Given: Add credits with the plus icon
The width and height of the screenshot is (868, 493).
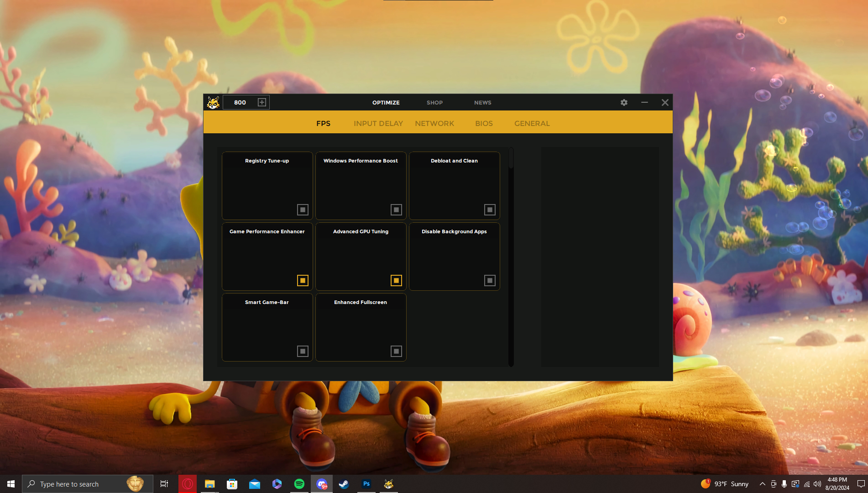Looking at the screenshot, I should tap(262, 102).
